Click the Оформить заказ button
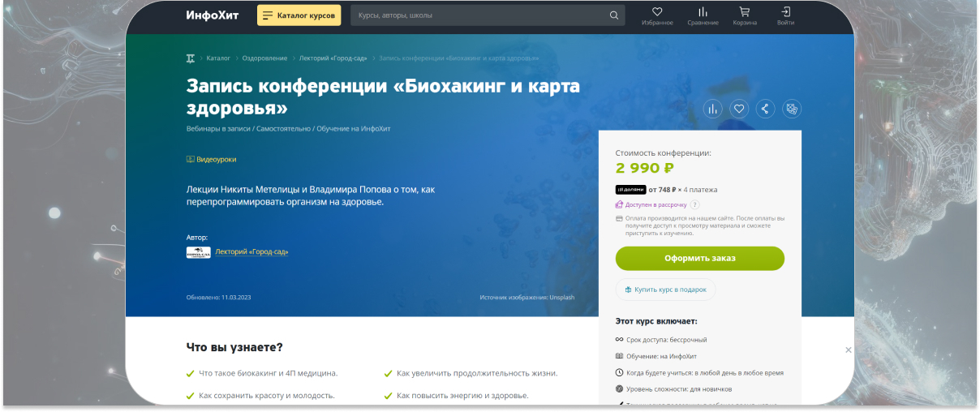 (700, 259)
